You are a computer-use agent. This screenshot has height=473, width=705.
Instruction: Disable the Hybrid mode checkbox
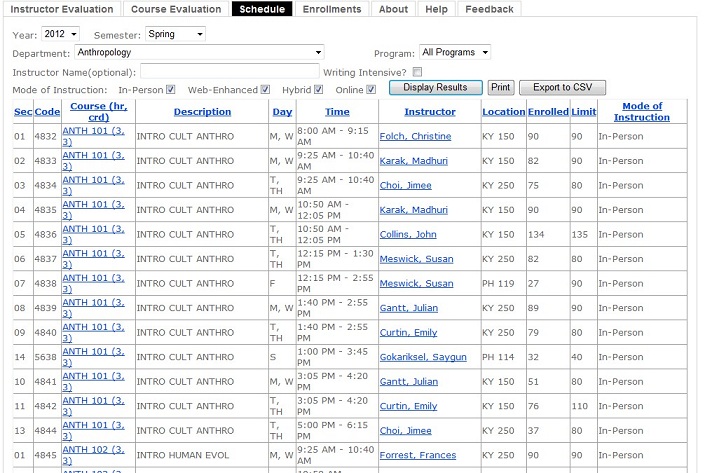[318, 89]
